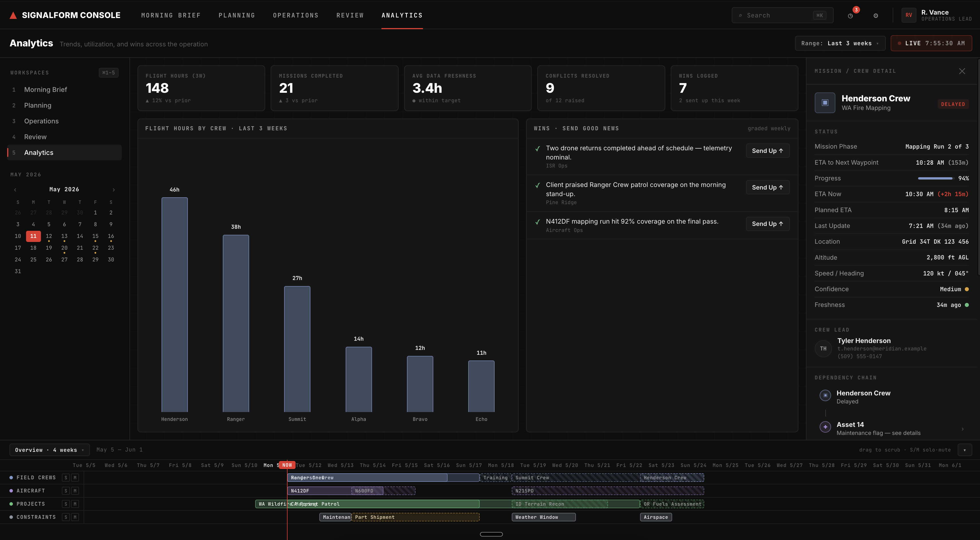Open the notifications clock icon with badge
Image resolution: width=980 pixels, height=540 pixels.
click(x=850, y=15)
